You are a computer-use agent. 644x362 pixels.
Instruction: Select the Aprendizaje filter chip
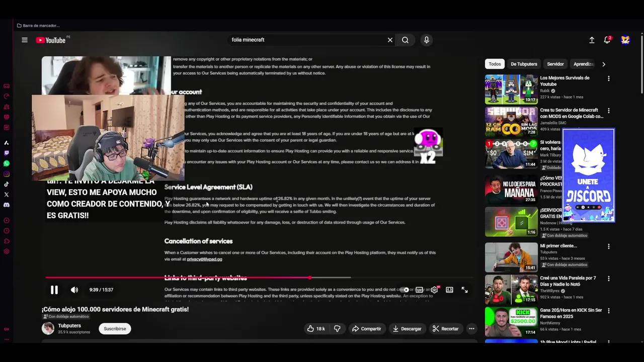coord(584,64)
